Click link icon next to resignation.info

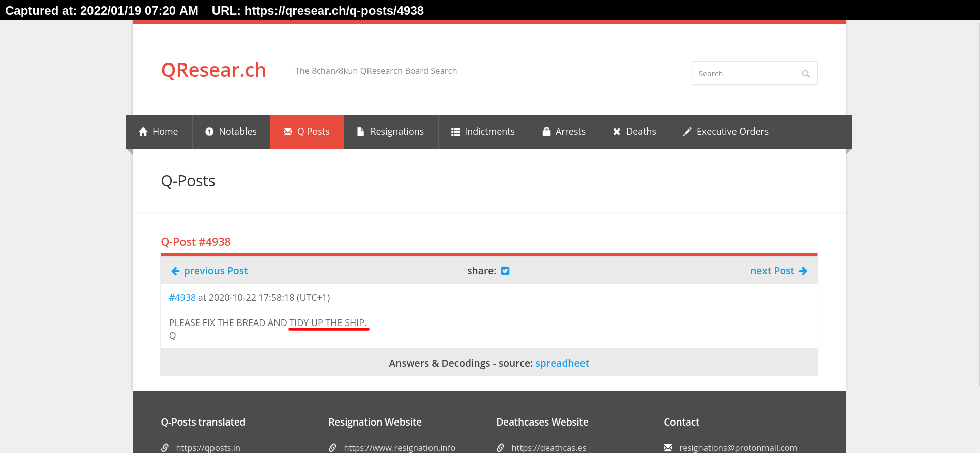tap(333, 448)
